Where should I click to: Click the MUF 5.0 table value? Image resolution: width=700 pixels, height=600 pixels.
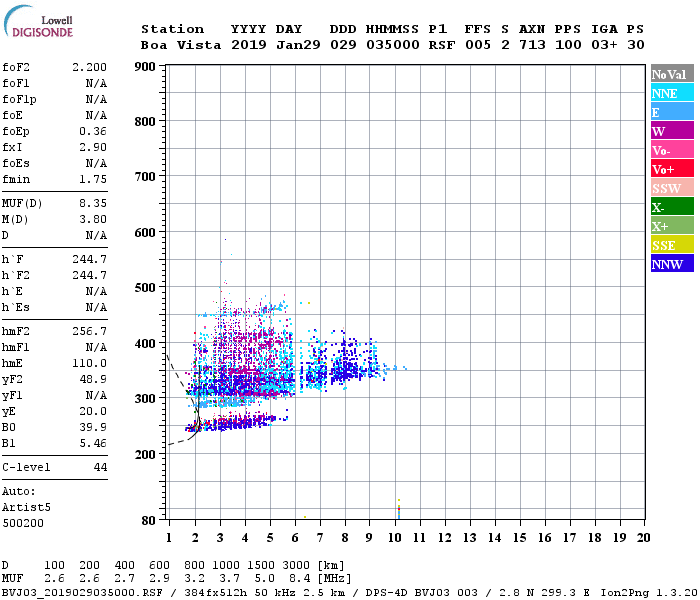pos(264,579)
